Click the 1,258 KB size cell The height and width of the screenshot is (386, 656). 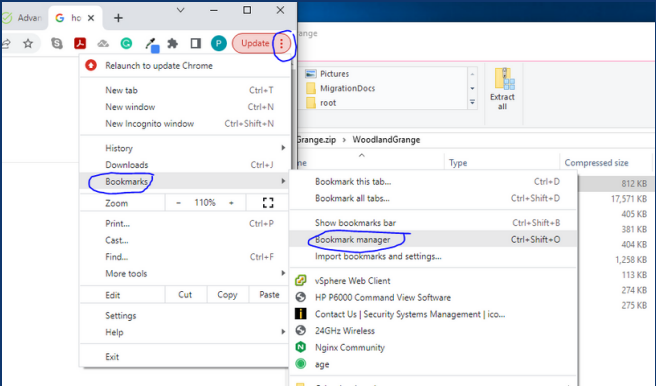pyautogui.click(x=631, y=260)
